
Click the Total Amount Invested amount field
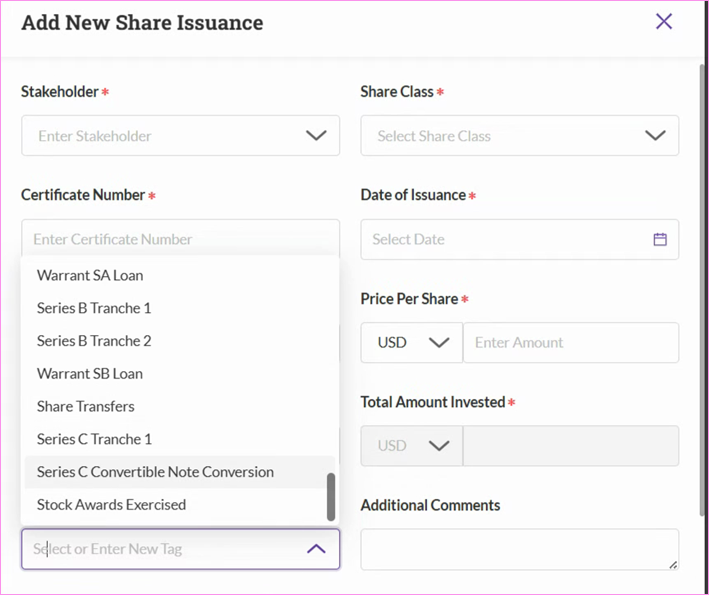[571, 446]
